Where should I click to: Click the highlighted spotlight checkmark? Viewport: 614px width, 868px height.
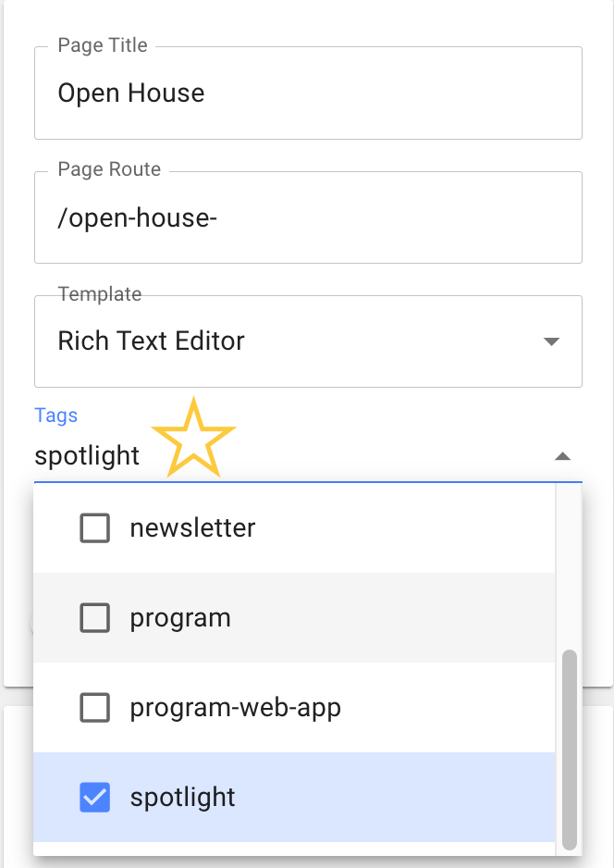94,797
